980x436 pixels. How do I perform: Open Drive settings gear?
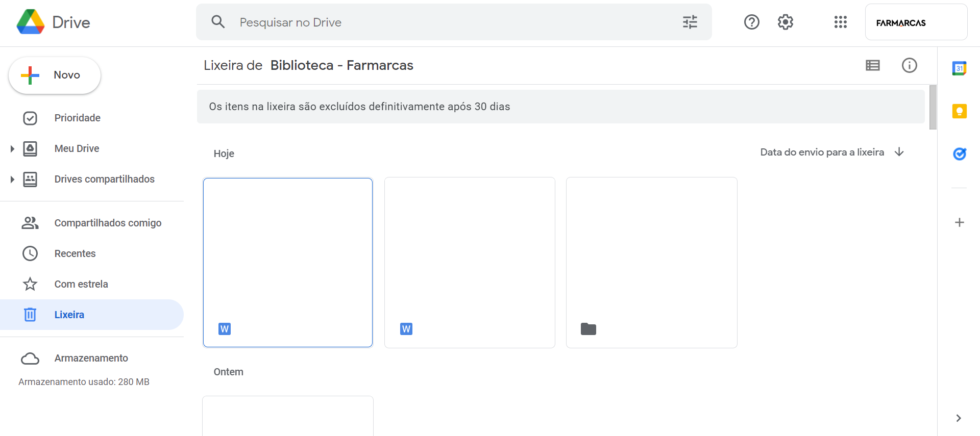pyautogui.click(x=785, y=22)
